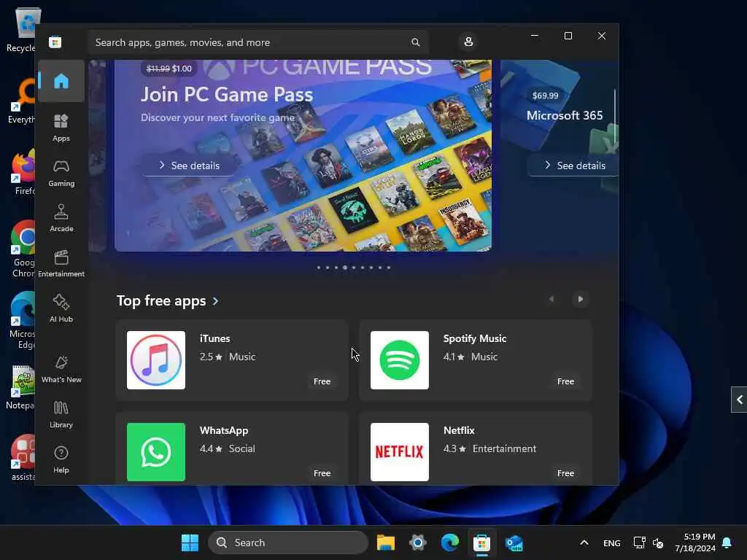Viewport: 747px width, 560px height.
Task: Open the user account profile icon
Action: (x=468, y=42)
